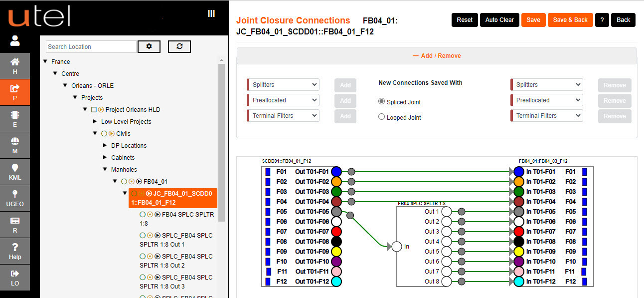The image size is (644, 298).
Task: Open the Help sidebar icon
Action: point(15,251)
